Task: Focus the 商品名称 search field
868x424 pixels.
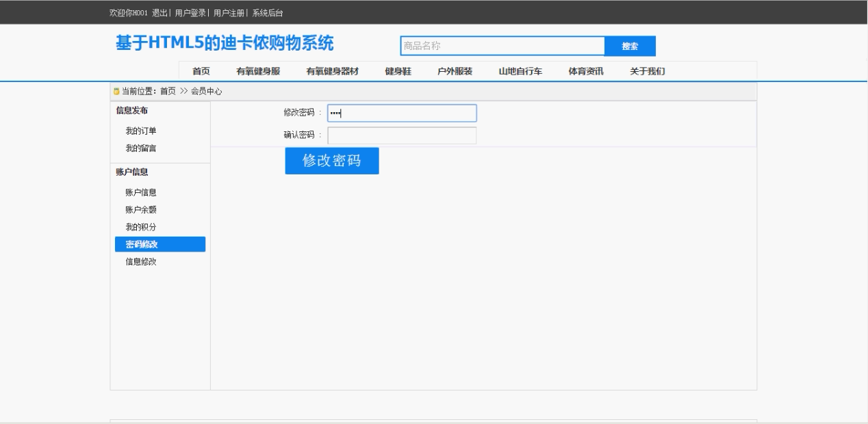Action: 502,46
